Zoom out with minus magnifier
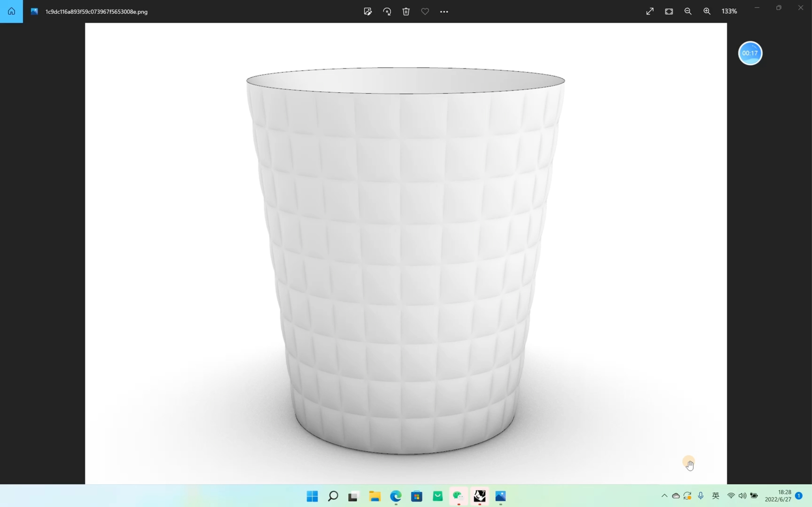The height and width of the screenshot is (507, 812). pyautogui.click(x=688, y=11)
